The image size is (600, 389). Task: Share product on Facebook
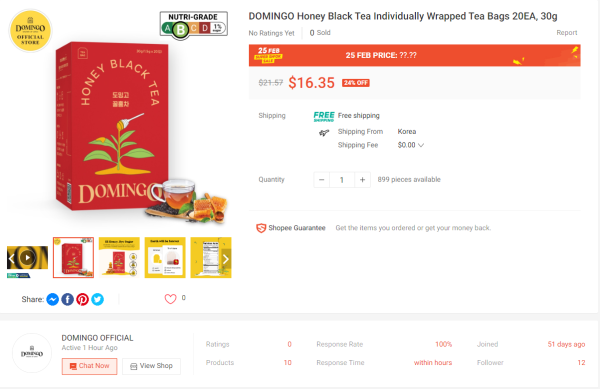67,299
